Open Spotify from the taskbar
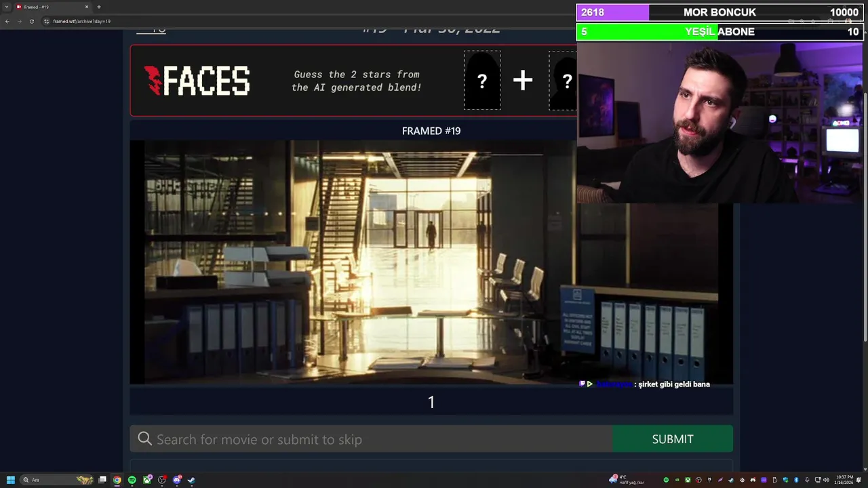Image resolution: width=868 pixels, height=488 pixels. coord(132,480)
